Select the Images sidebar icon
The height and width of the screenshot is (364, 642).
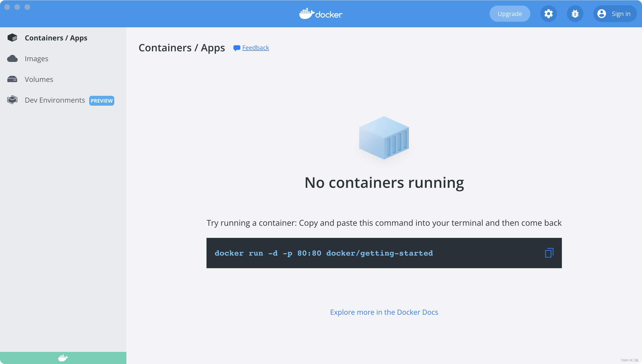12,58
